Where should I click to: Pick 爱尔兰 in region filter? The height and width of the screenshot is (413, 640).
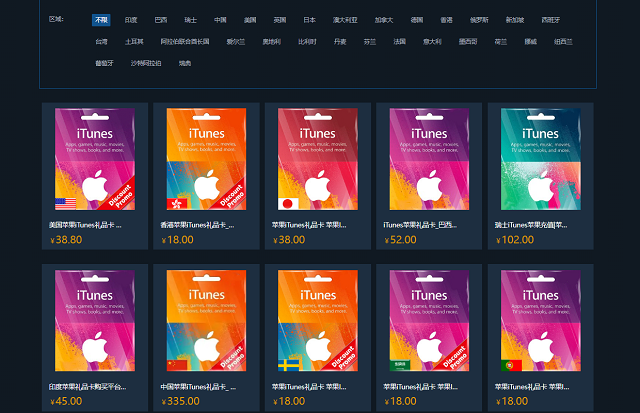(x=236, y=42)
